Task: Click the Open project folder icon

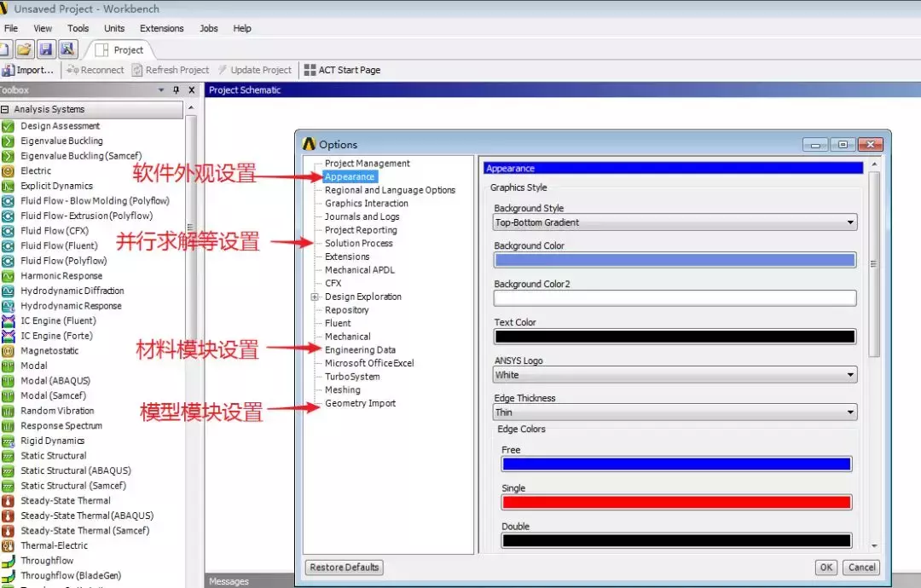Action: click(24, 49)
